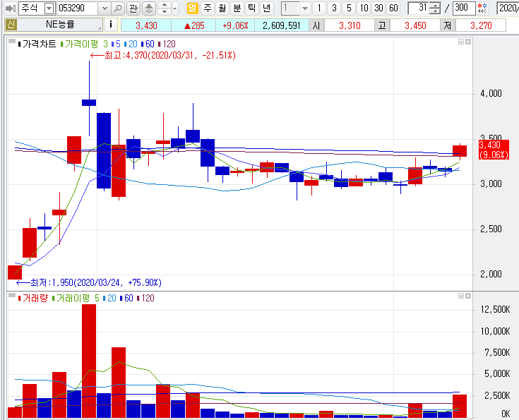
Task: Click the NE능률 stock name box
Action: pos(60,25)
